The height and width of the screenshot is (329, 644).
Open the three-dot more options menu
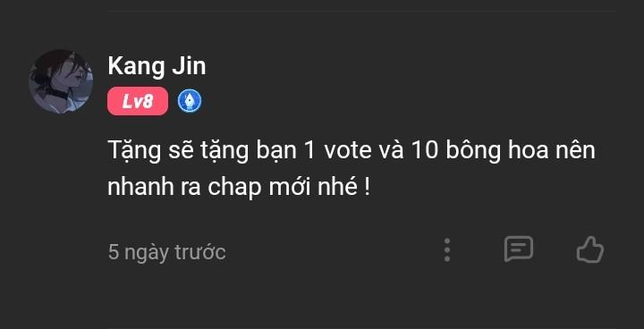coord(447,249)
